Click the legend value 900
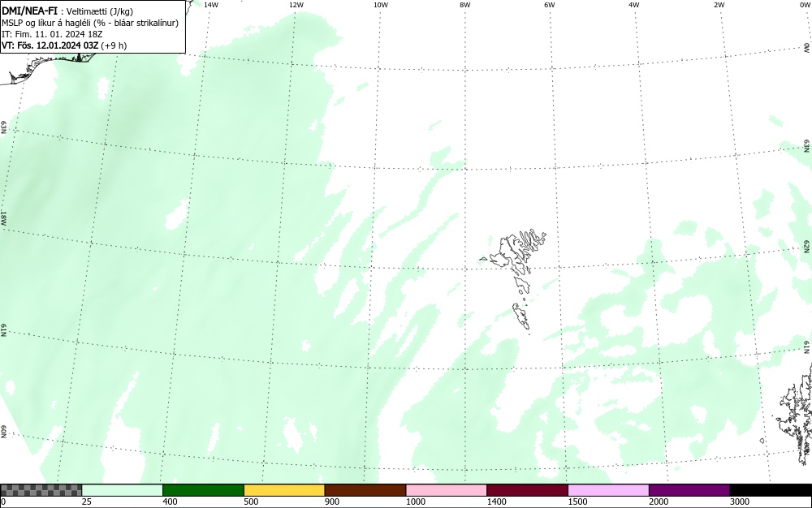The height and width of the screenshot is (508, 812). (x=332, y=502)
